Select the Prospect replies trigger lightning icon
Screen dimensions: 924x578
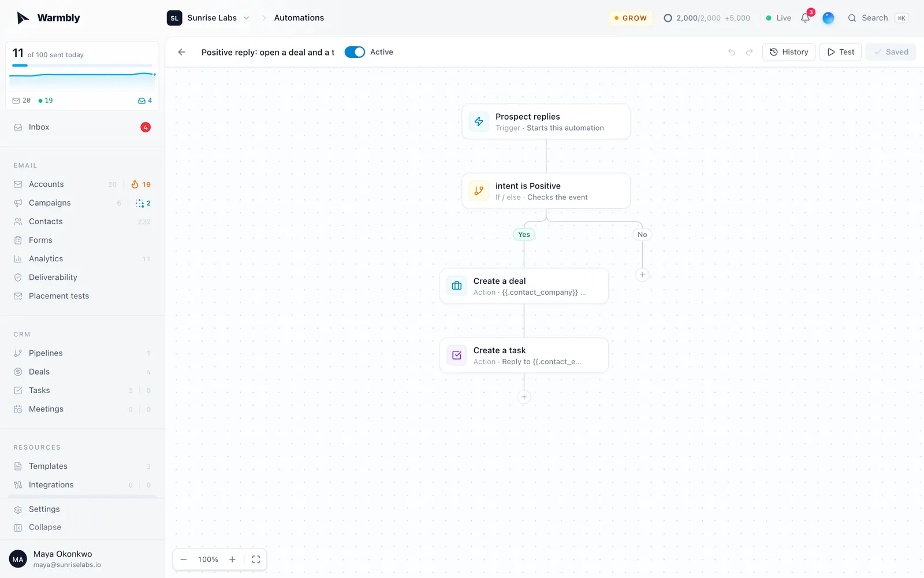coord(479,121)
